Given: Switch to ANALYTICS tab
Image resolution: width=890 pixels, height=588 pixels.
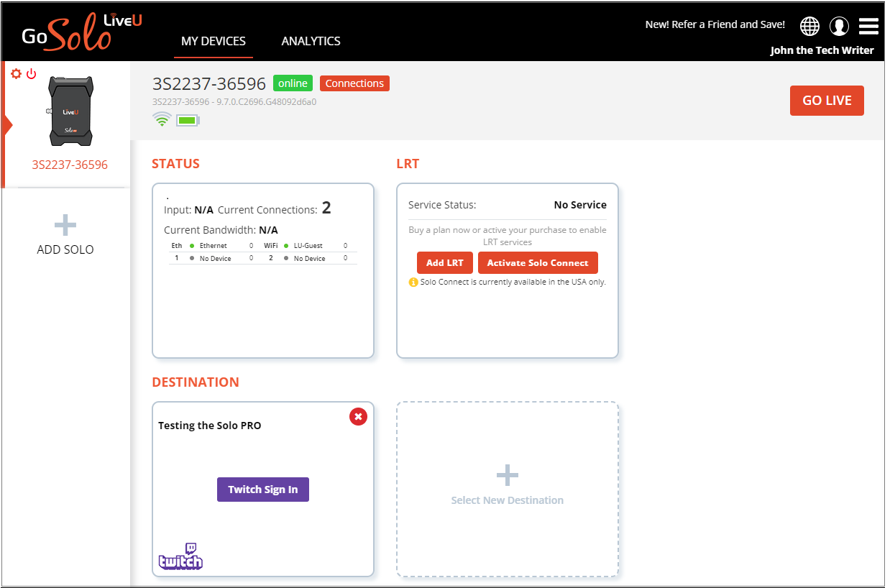Looking at the screenshot, I should tap(311, 41).
